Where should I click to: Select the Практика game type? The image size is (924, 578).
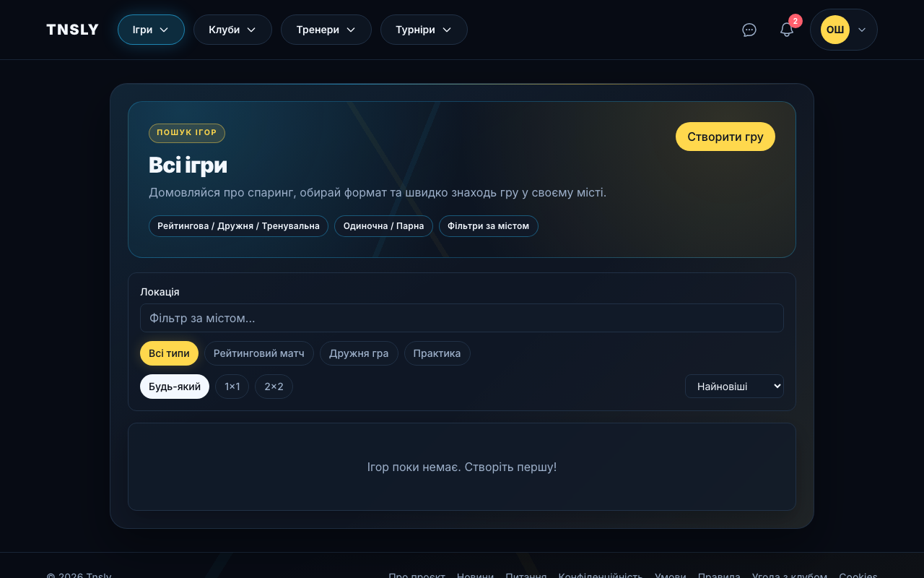point(437,353)
